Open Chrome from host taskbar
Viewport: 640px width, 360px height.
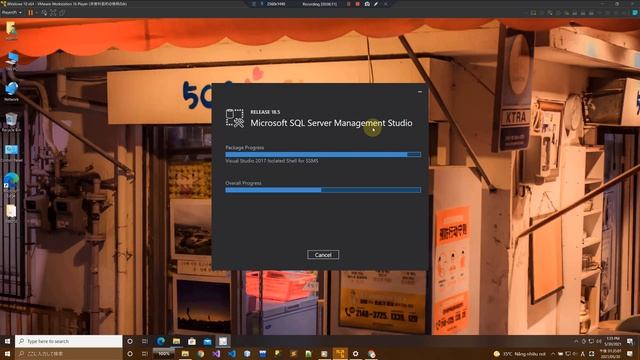pos(200,353)
